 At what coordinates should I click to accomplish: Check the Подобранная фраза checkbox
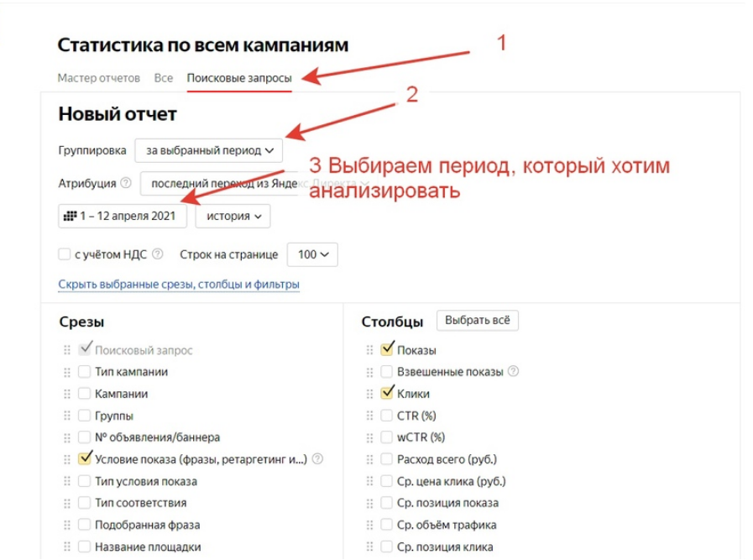[x=84, y=525]
